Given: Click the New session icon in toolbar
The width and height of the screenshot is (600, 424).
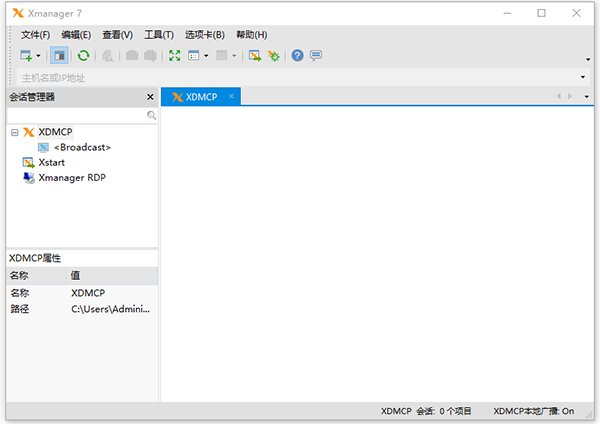Looking at the screenshot, I should point(26,56).
